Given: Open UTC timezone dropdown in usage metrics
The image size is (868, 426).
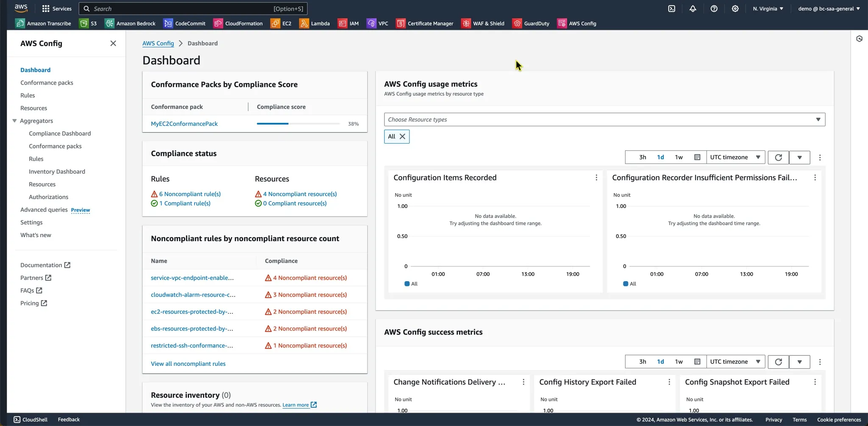Looking at the screenshot, I should [x=735, y=158].
